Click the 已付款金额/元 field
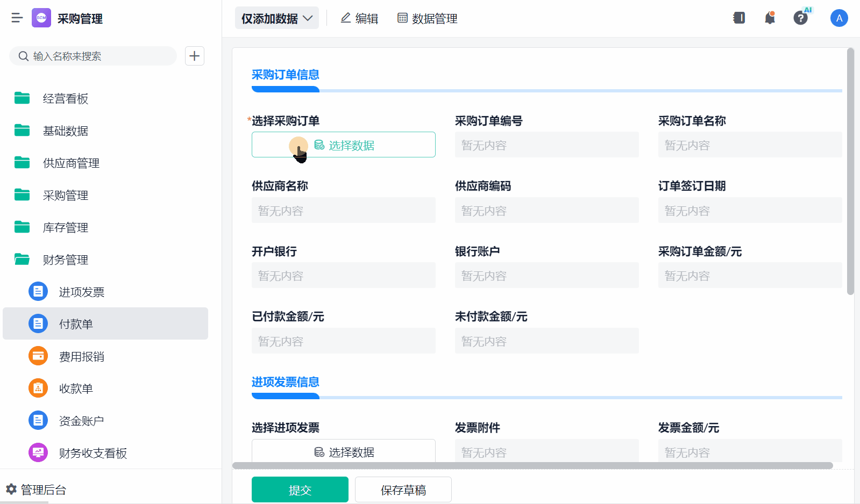860x504 pixels. (344, 341)
